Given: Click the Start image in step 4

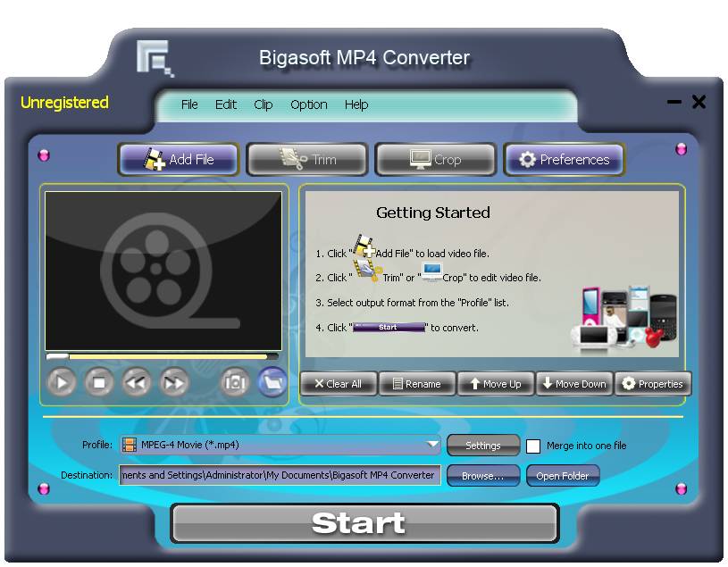Looking at the screenshot, I should pyautogui.click(x=389, y=327).
